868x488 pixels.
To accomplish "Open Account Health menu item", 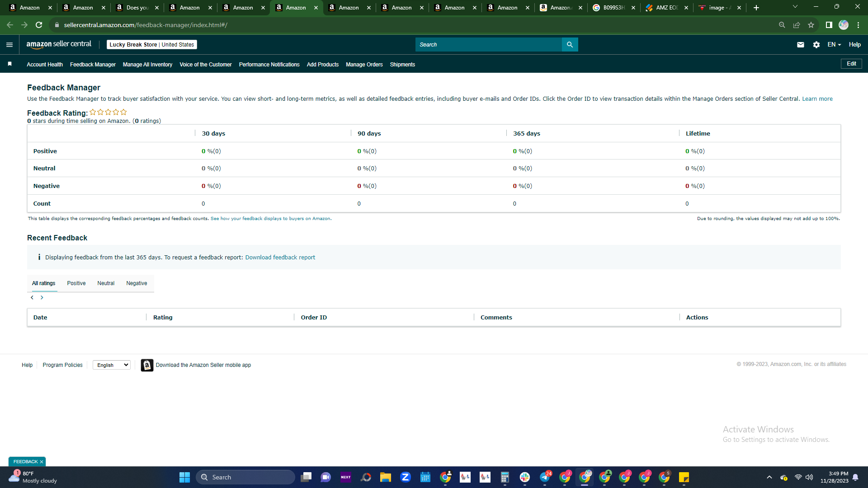I will coord(45,65).
